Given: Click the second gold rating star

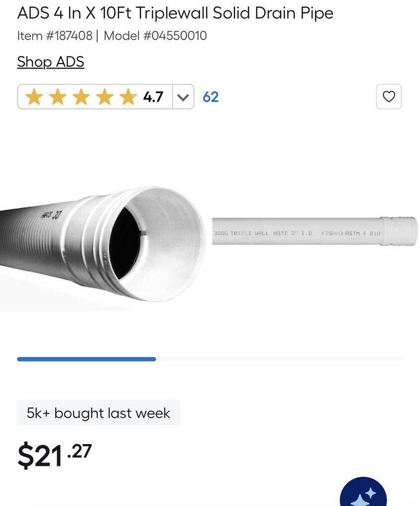Looking at the screenshot, I should [x=58, y=97].
